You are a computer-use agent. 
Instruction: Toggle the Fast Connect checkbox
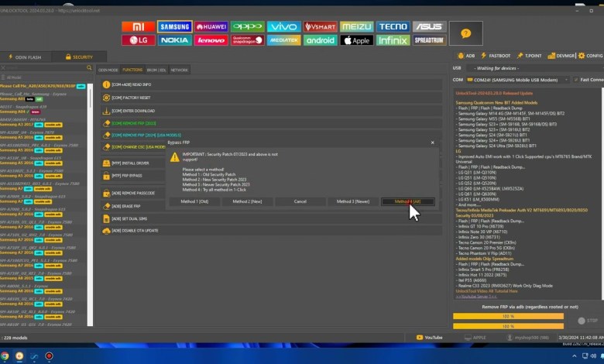576,80
